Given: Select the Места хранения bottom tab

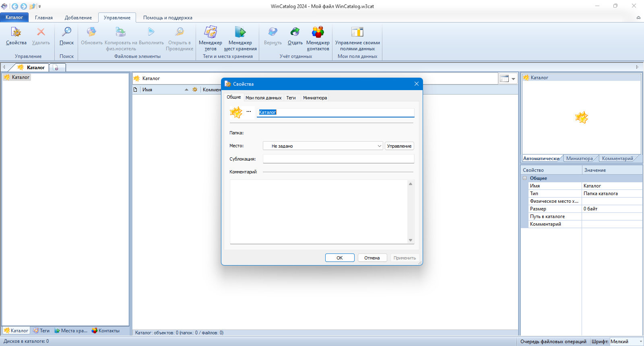Looking at the screenshot, I should coord(71,331).
